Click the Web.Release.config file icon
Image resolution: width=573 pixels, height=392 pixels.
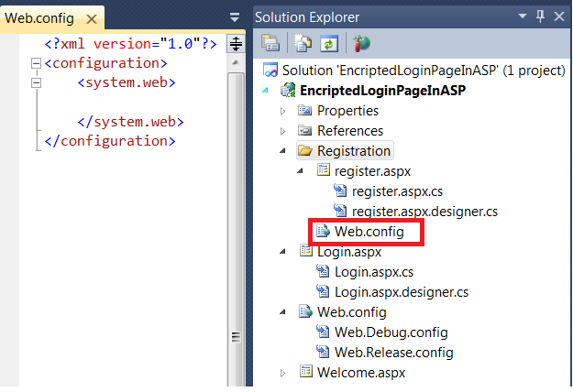323,352
